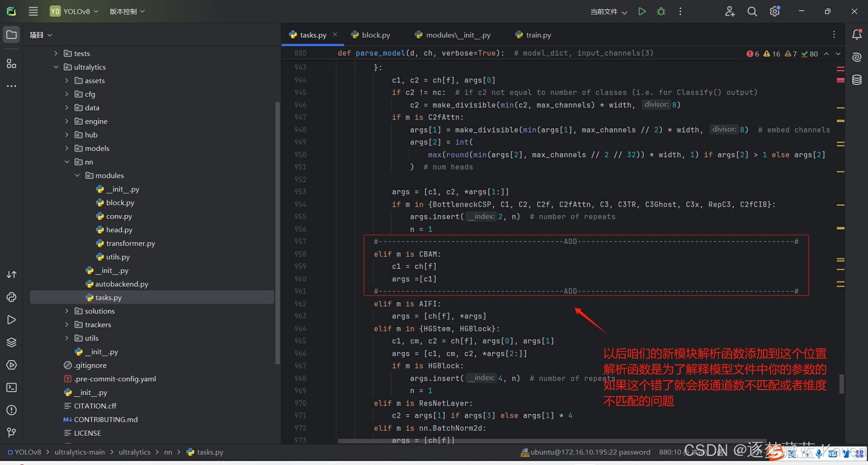Open IDE settings gear icon
This screenshot has width=868, height=465.
click(x=775, y=11)
